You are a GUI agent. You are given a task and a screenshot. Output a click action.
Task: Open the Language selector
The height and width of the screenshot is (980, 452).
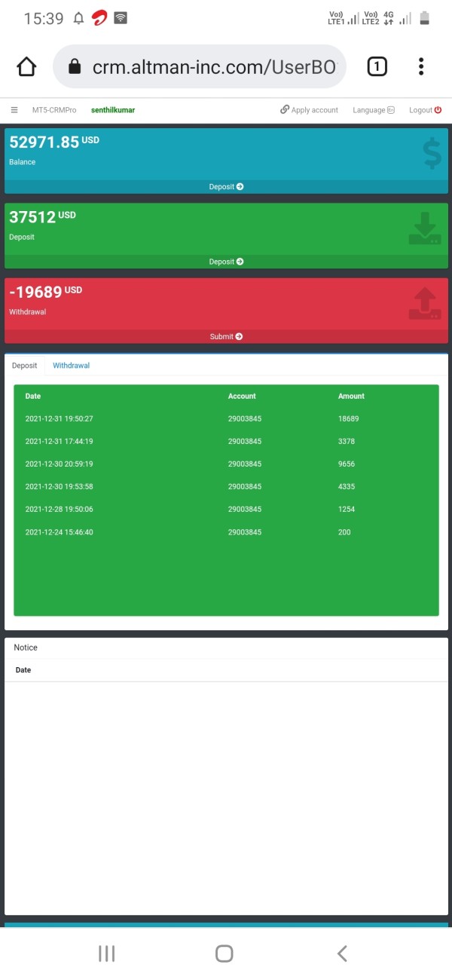point(374,110)
